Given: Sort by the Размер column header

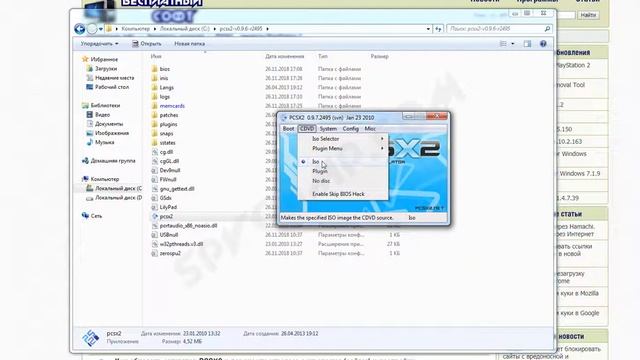Looking at the screenshot, I should pyautogui.click(x=379, y=56).
